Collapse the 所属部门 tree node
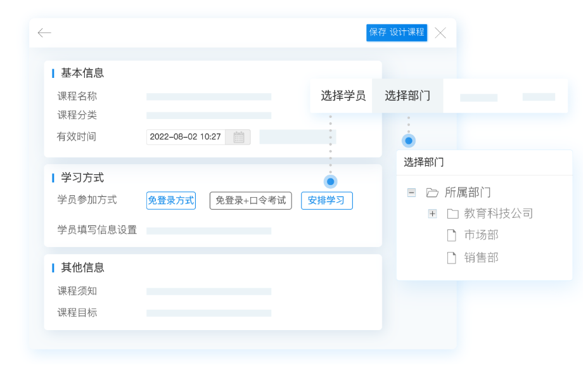588x370 pixels. [411, 193]
